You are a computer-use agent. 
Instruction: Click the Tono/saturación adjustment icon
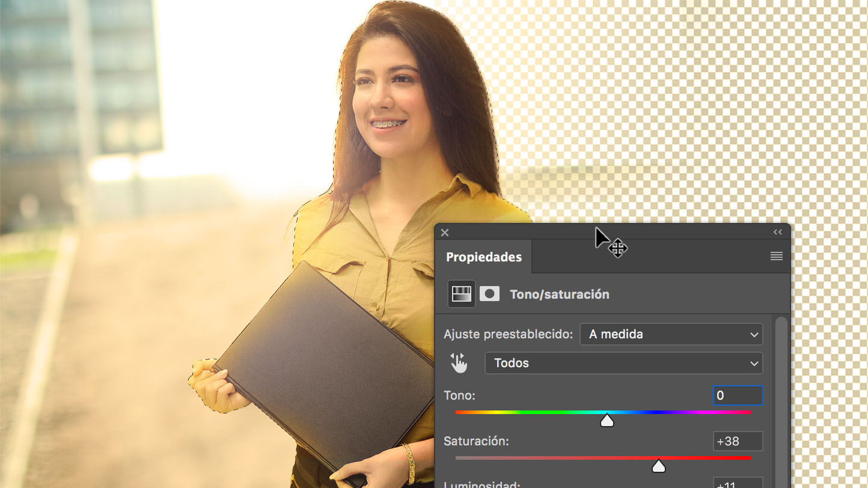pos(462,294)
